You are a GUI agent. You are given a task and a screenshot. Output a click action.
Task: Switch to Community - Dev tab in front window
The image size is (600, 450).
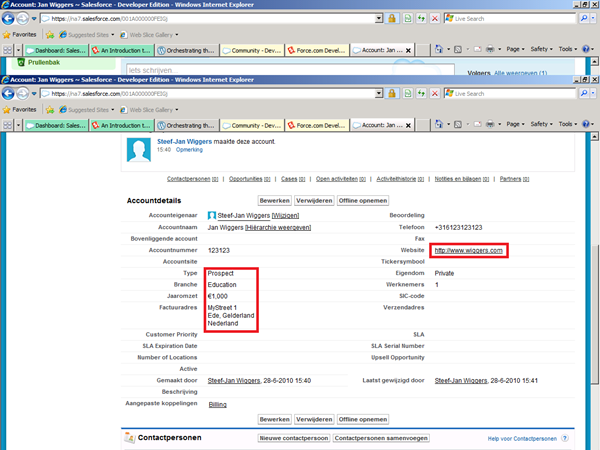coord(252,126)
